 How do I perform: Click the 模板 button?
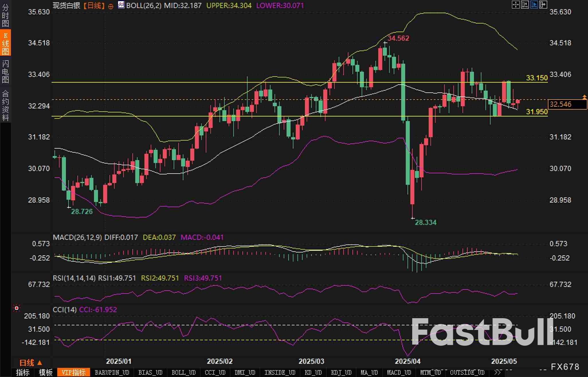(46, 372)
